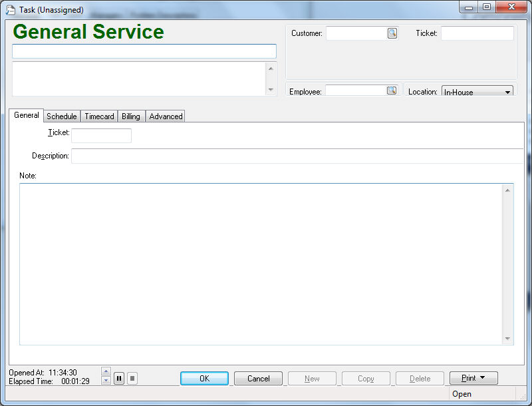Open the Employee lookup magnifier
532x406 pixels.
(x=392, y=91)
